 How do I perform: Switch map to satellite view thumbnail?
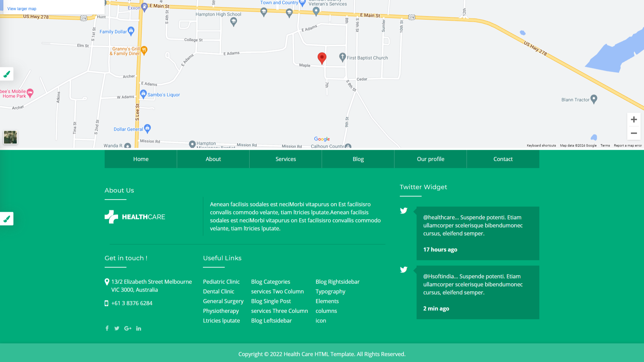[10, 137]
